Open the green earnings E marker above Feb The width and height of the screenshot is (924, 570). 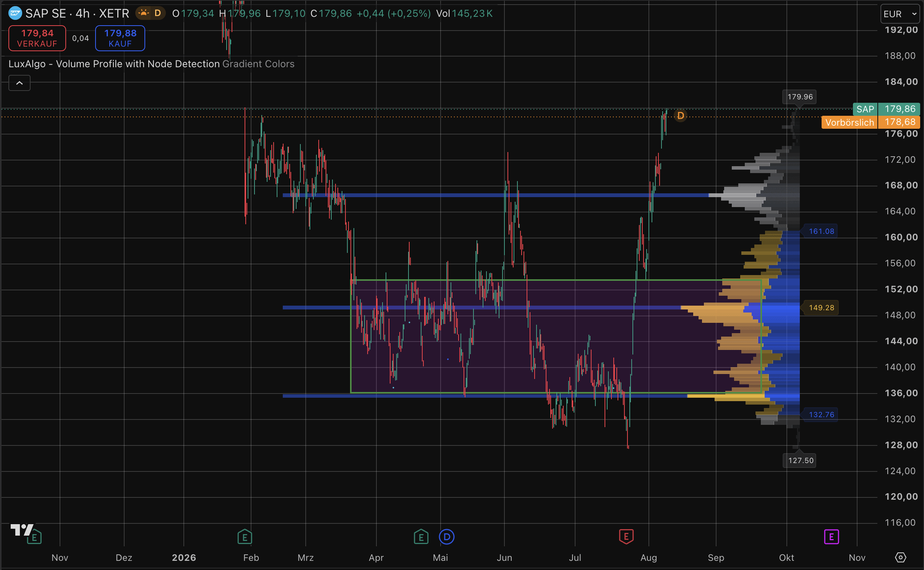click(x=245, y=537)
